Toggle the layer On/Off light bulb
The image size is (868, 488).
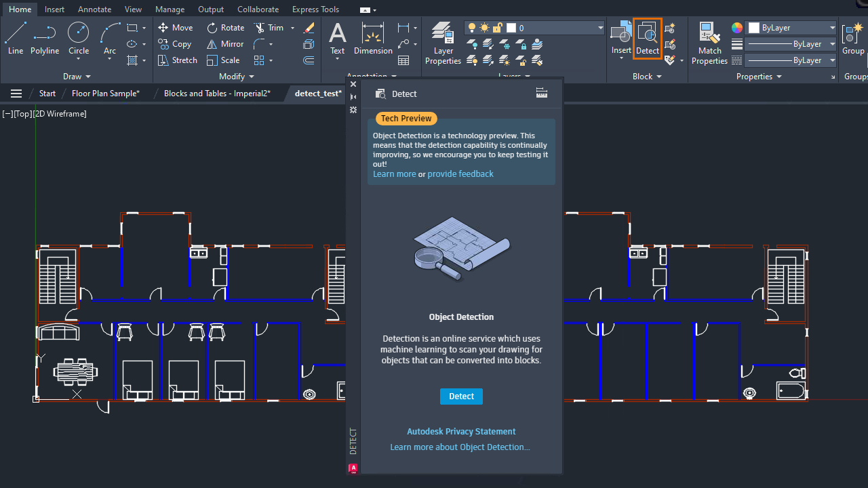(x=472, y=28)
